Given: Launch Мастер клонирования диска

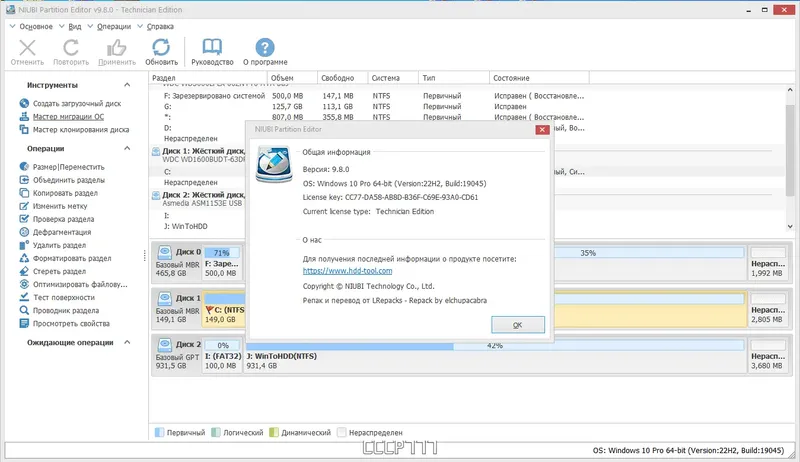Looking at the screenshot, I should point(81,130).
